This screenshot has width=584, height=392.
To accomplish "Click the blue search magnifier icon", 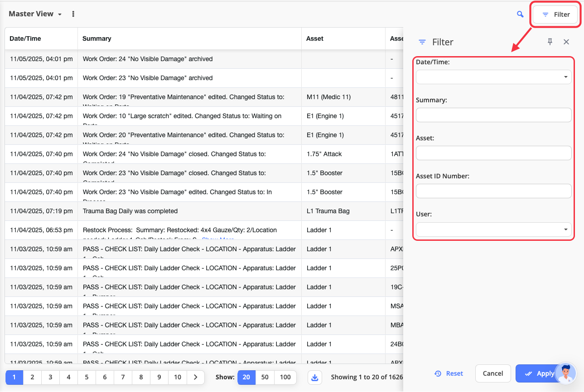I will (x=520, y=14).
